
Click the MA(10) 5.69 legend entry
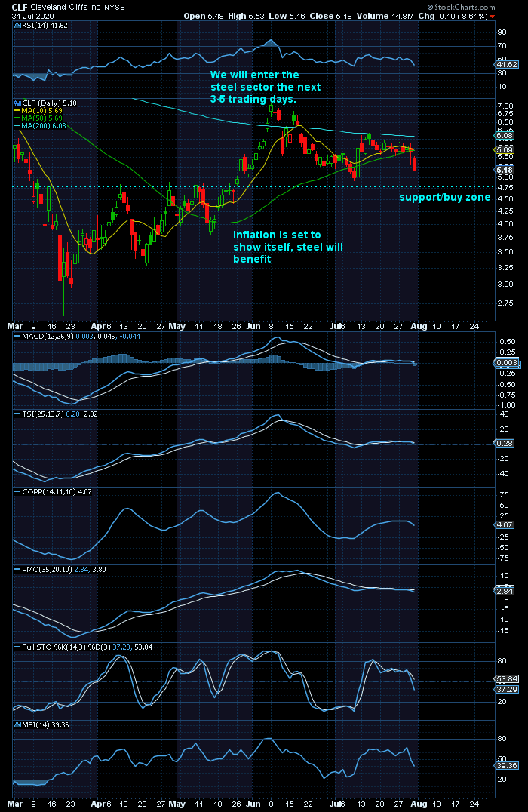pos(38,111)
